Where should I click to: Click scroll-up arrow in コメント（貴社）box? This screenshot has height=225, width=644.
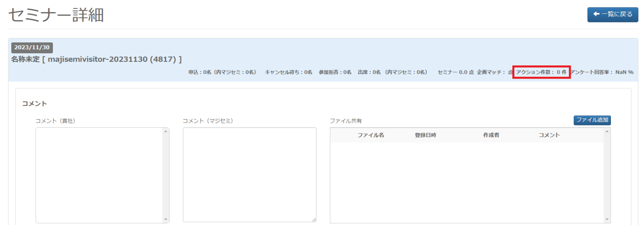pyautogui.click(x=166, y=132)
